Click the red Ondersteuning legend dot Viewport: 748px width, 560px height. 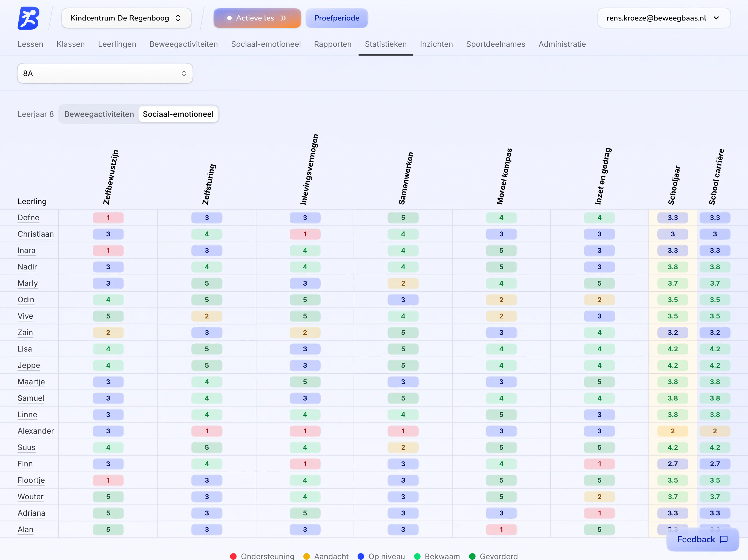click(x=233, y=556)
